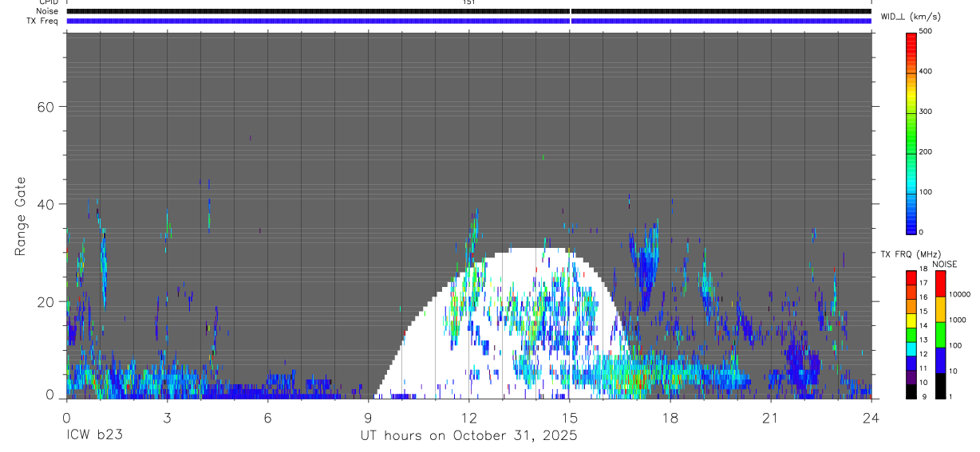
Task: Pick the red swatch in the NOISE scale
Action: click(941, 283)
